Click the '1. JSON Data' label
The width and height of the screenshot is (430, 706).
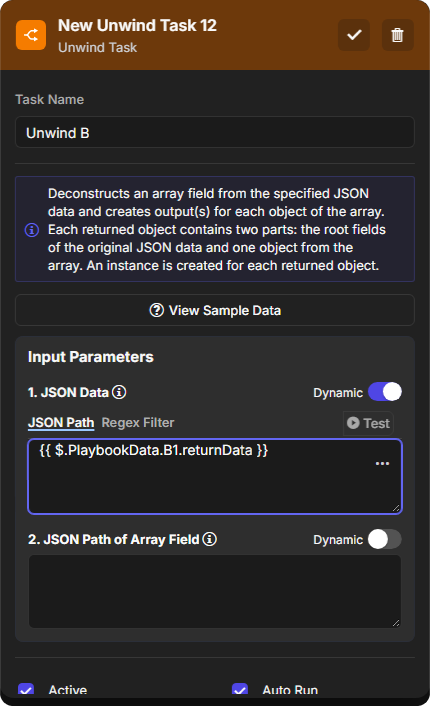(x=68, y=392)
